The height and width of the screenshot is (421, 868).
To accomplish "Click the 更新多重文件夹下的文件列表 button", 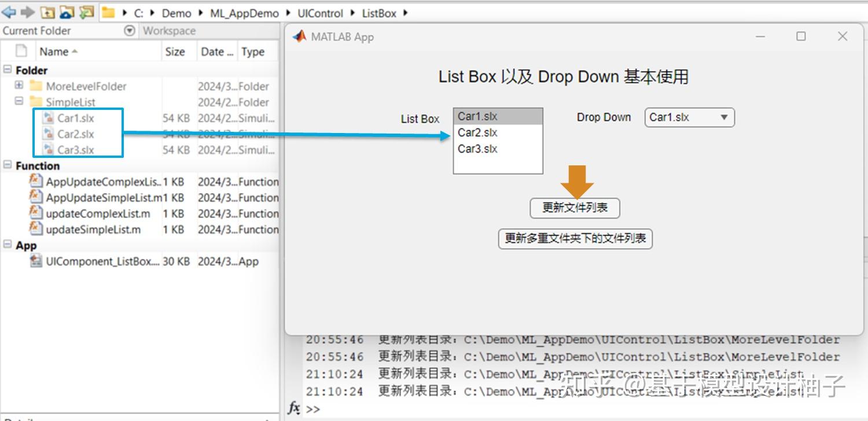I will pos(575,238).
